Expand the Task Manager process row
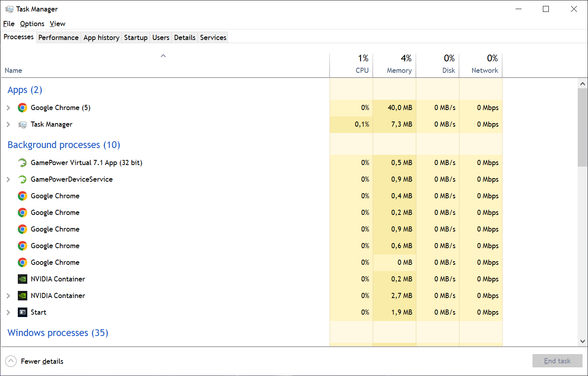Screen dimensions: 588x376 pyautogui.click(x=8, y=124)
